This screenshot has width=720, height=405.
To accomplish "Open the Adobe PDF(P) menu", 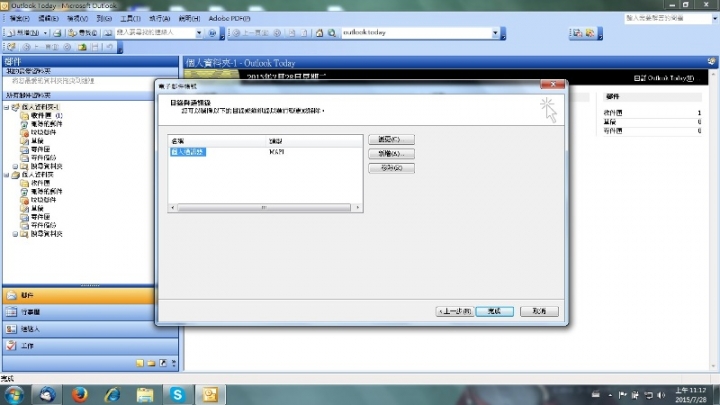I will (x=229, y=18).
